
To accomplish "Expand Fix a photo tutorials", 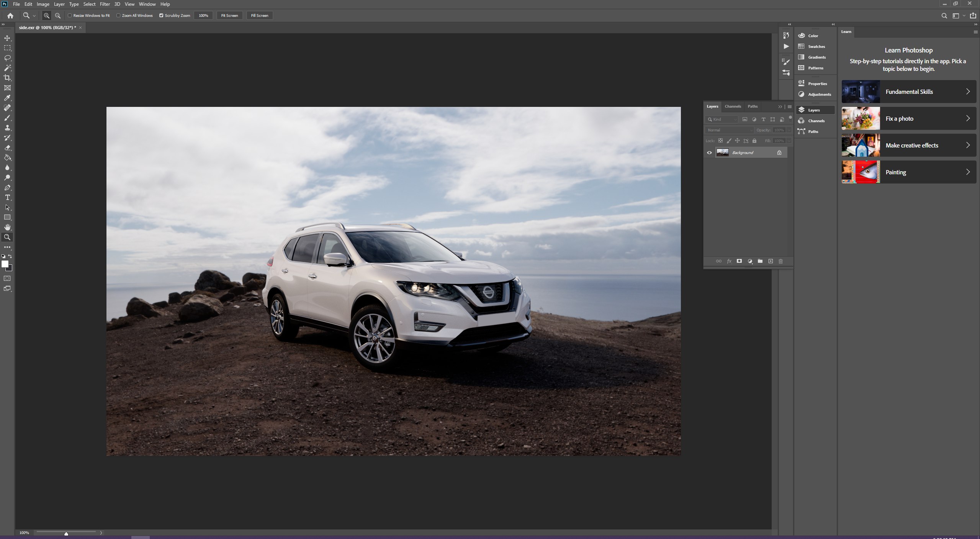I will coord(909,118).
